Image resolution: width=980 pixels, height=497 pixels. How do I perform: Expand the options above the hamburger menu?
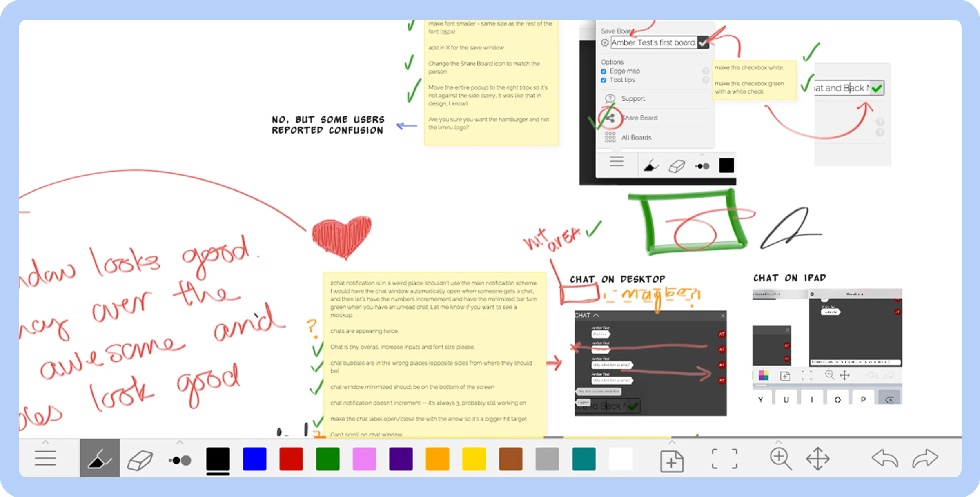[45, 442]
